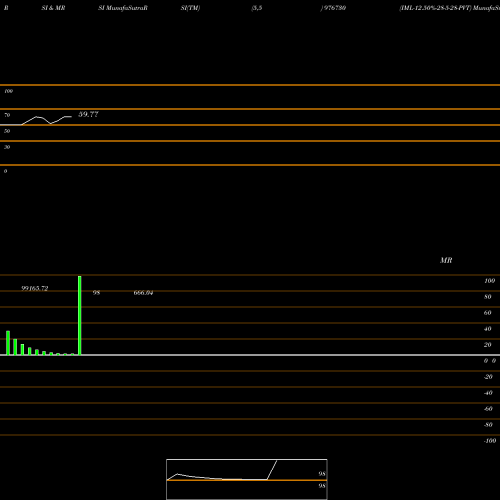Click the 20 label on MR axis
Image resolution: width=500 pixels, height=500 pixels.
tap(488, 345)
